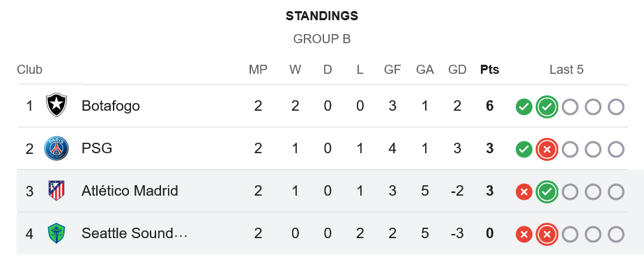This screenshot has width=644, height=266.
Task: Click the MP column header
Action: tap(258, 70)
